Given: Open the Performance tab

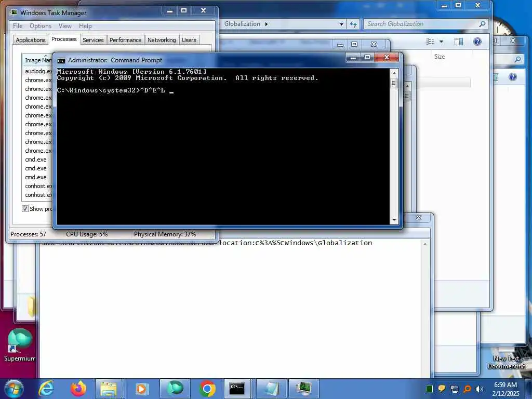Looking at the screenshot, I should 126,40.
